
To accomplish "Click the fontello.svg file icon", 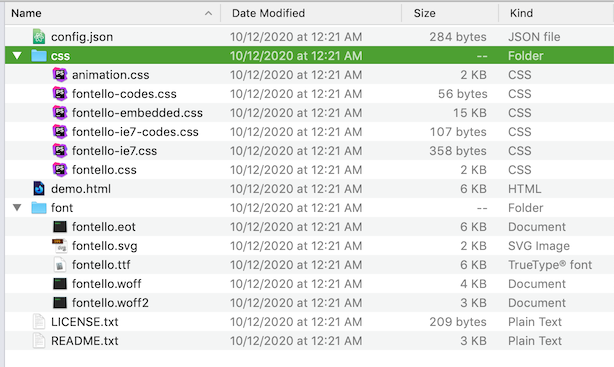I will coord(60,246).
